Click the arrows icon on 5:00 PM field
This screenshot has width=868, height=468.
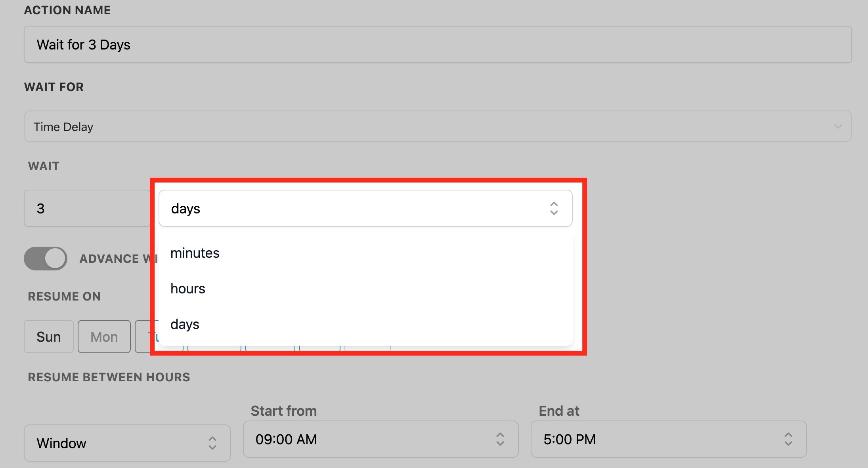point(788,439)
